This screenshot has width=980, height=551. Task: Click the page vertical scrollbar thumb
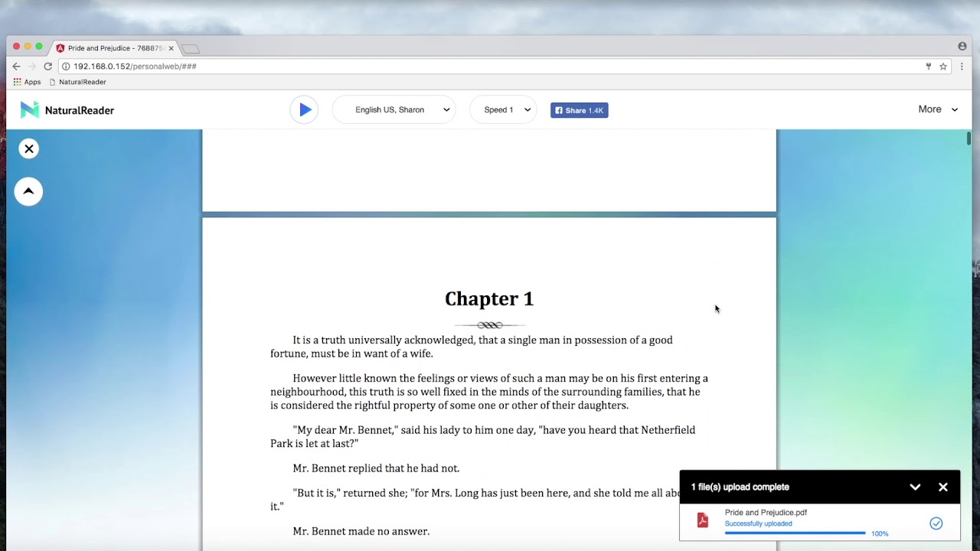969,139
